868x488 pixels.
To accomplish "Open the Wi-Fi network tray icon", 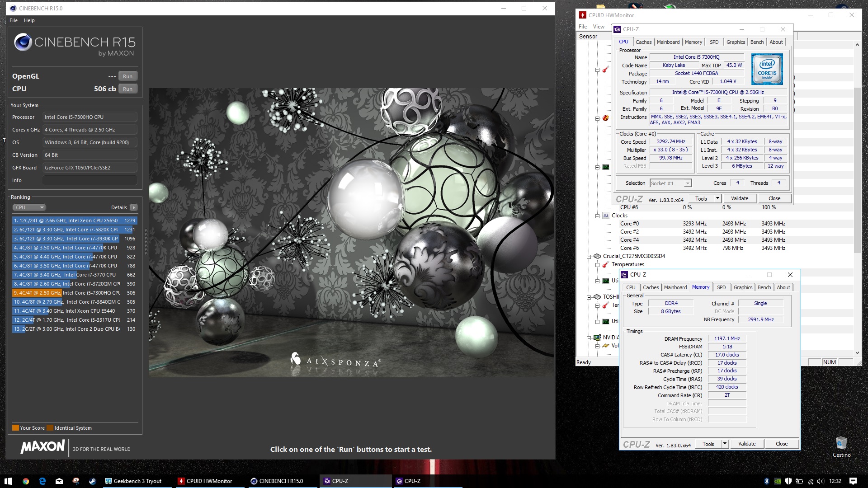I will pyautogui.click(x=811, y=481).
